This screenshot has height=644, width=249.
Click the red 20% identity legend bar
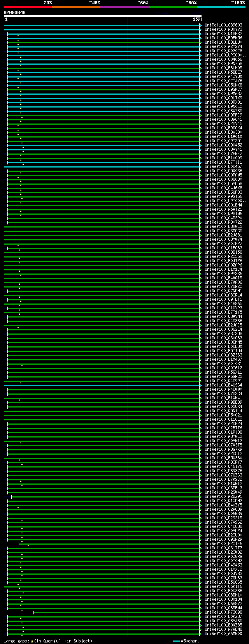28,7
